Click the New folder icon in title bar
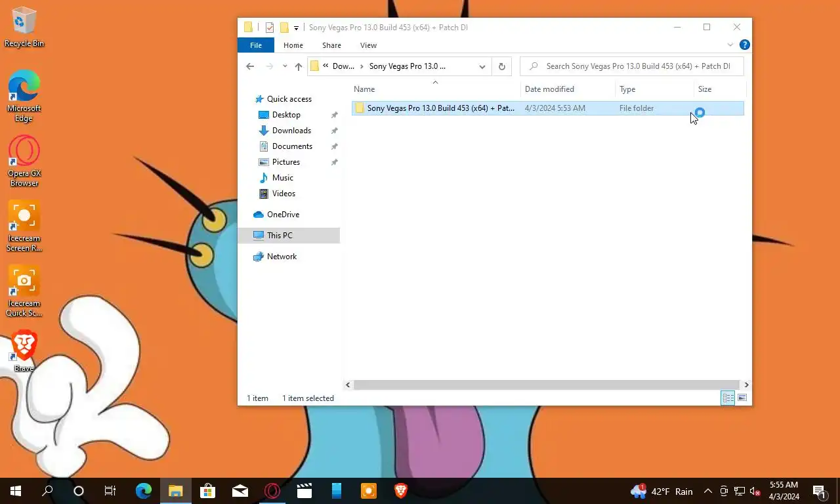The image size is (840, 504). pyautogui.click(x=284, y=28)
